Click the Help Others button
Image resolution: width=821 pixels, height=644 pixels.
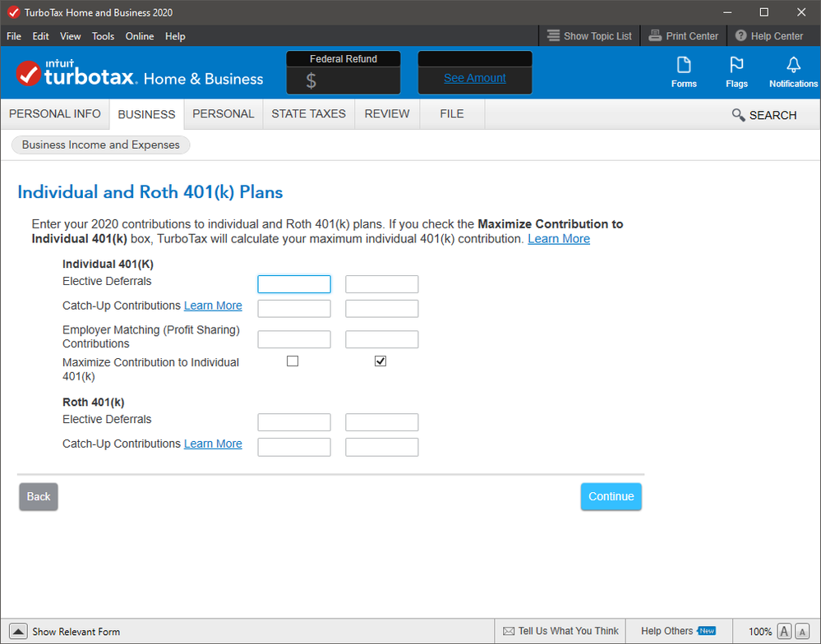click(x=678, y=632)
